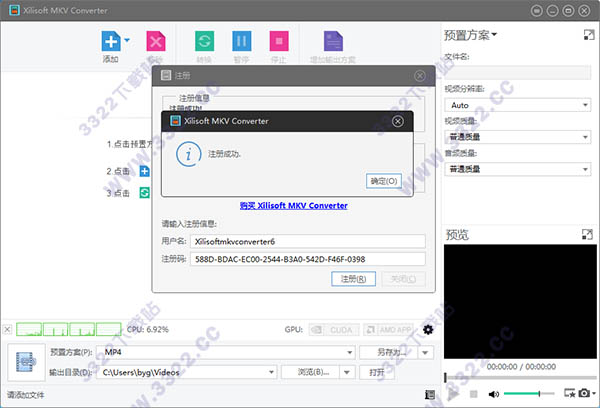600x408 pixels.
Task: Mute audio with the speaker icon
Action: pos(494,394)
